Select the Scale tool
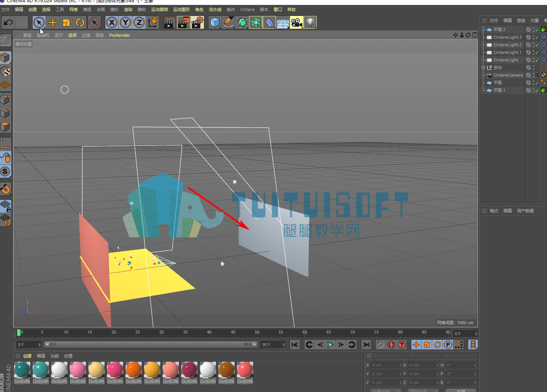Image resolution: width=547 pixels, height=392 pixels. coord(66,23)
